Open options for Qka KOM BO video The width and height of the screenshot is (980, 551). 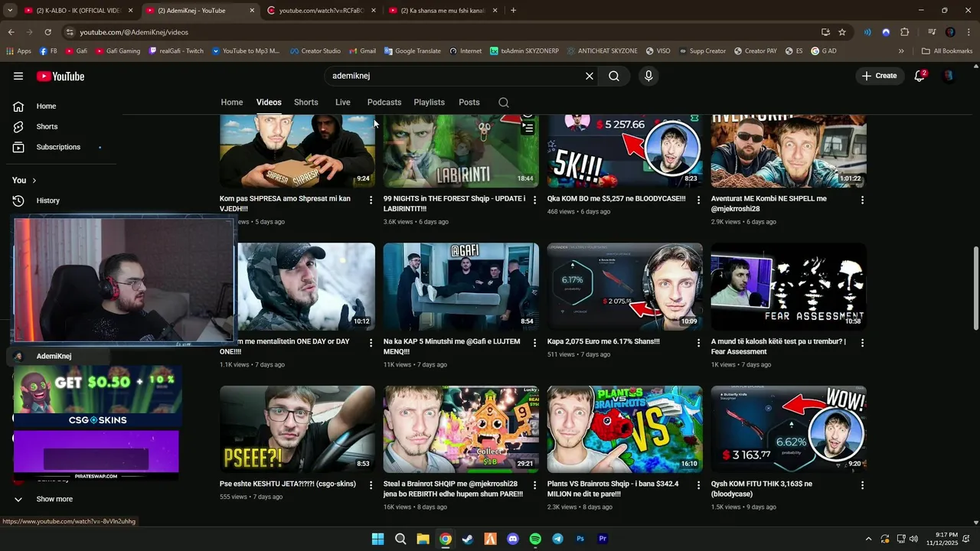coord(698,200)
